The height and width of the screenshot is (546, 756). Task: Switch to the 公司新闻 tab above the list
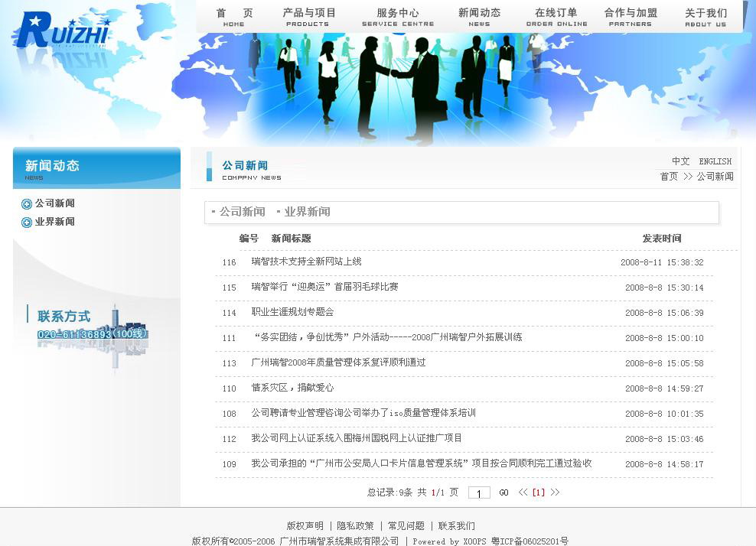pyautogui.click(x=242, y=212)
